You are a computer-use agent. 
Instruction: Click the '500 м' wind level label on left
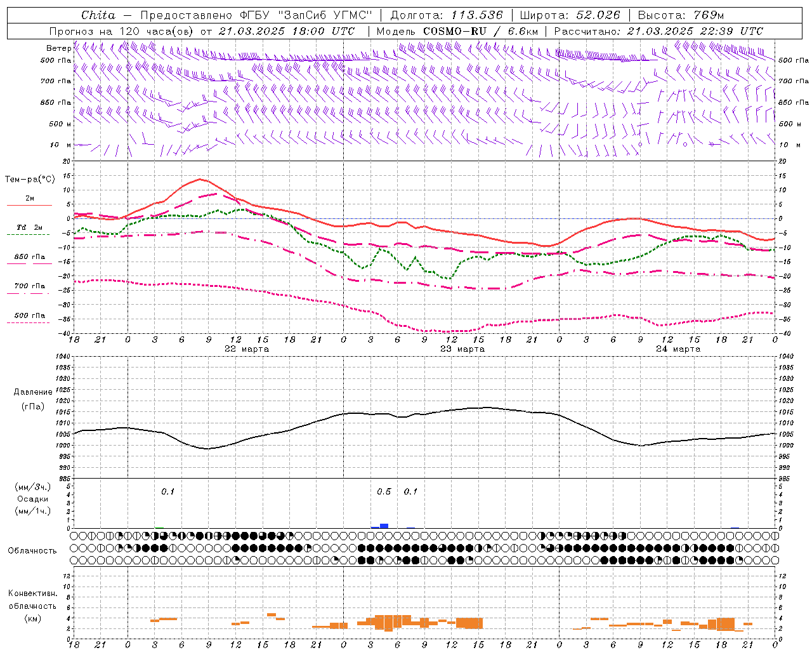click(60, 124)
